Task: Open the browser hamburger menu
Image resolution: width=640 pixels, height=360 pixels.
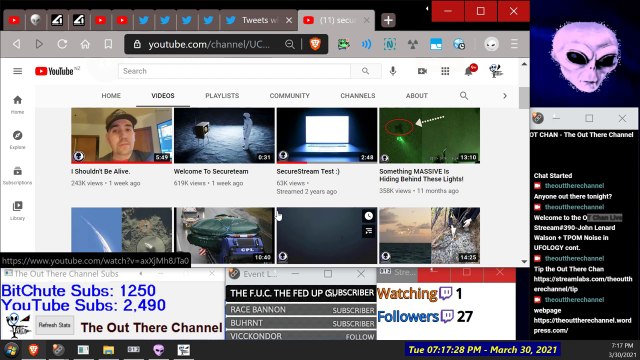Action: coord(514,44)
